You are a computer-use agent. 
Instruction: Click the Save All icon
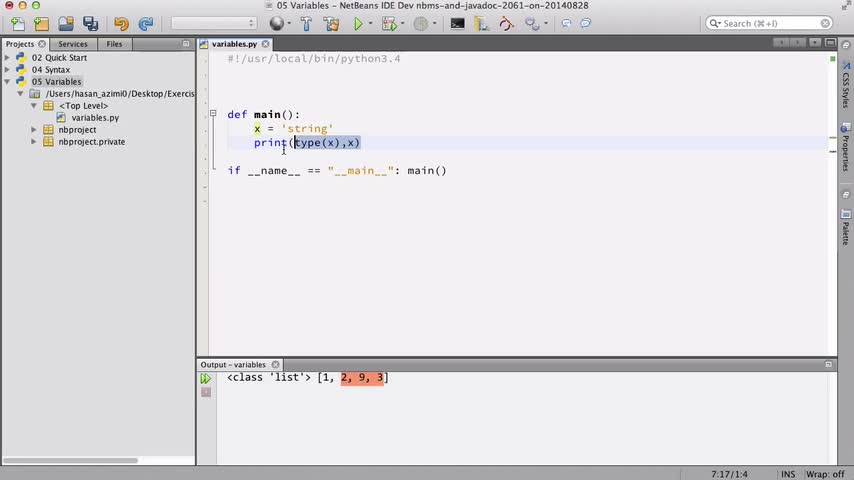point(90,23)
